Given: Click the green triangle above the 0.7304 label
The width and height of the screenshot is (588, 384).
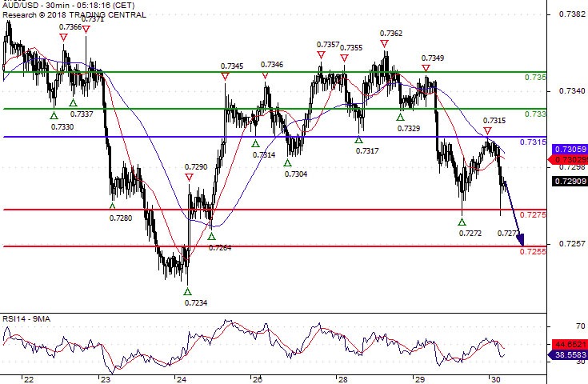Looking at the screenshot, I should coord(287,162).
